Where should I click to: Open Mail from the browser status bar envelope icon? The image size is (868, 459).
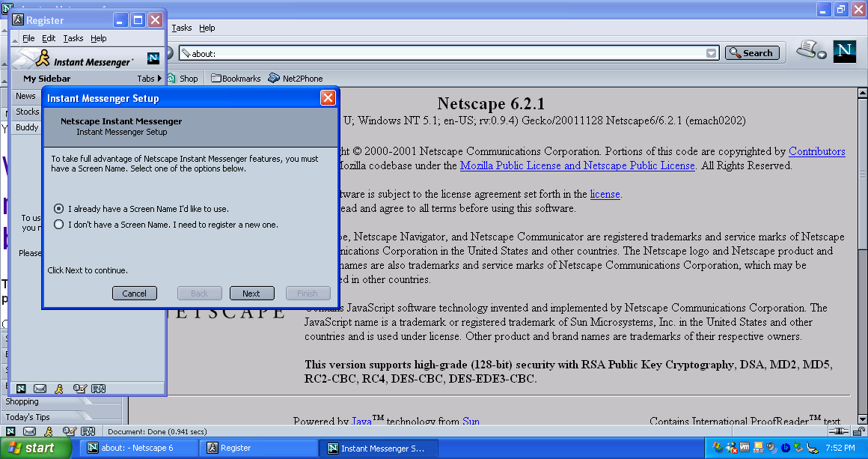[29, 431]
